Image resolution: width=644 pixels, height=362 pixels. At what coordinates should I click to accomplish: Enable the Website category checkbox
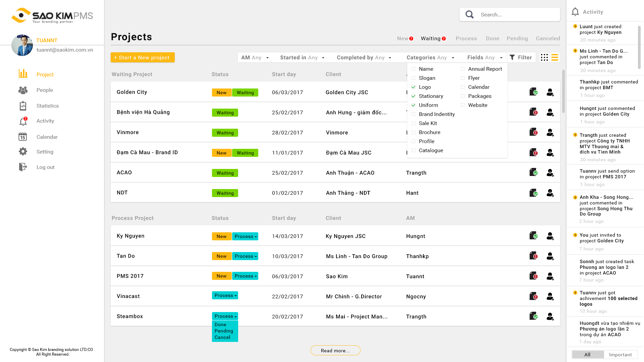point(463,105)
